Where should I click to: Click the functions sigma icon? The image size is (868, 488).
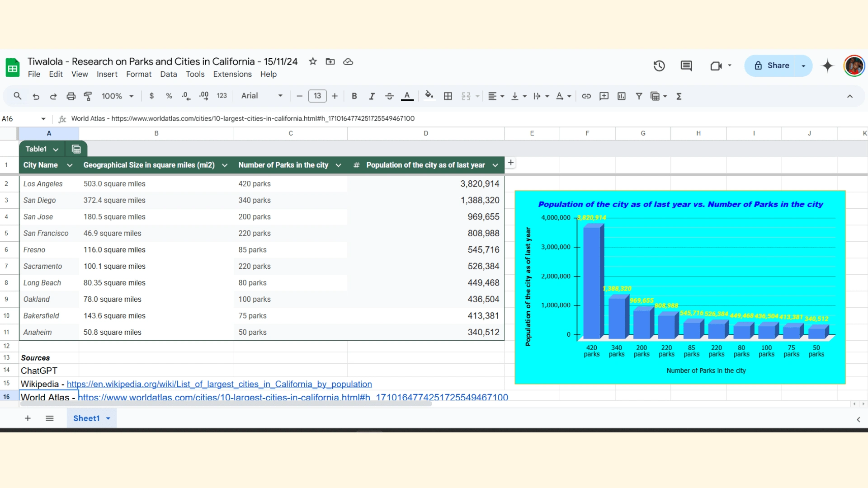coord(679,96)
